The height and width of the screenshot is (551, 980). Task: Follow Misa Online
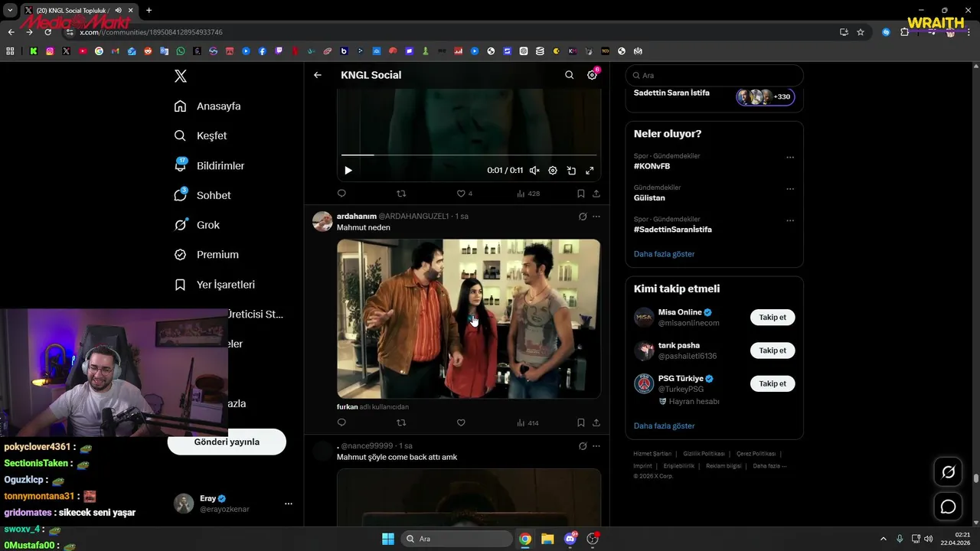click(x=773, y=317)
